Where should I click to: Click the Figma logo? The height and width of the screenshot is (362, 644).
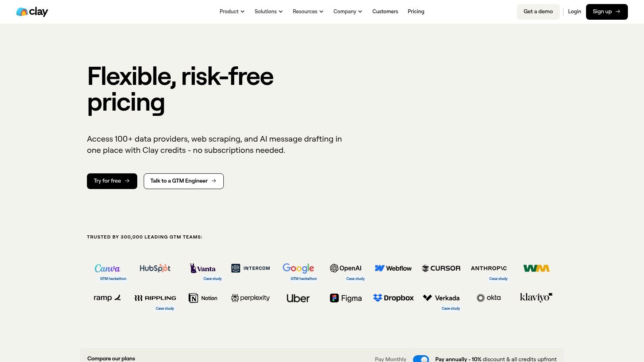[346, 298]
